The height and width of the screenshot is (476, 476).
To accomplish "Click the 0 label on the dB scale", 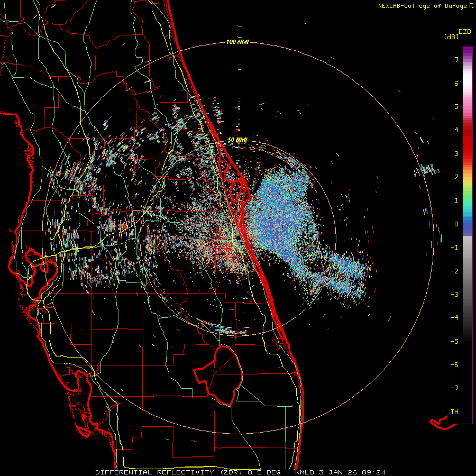I will (x=456, y=224).
